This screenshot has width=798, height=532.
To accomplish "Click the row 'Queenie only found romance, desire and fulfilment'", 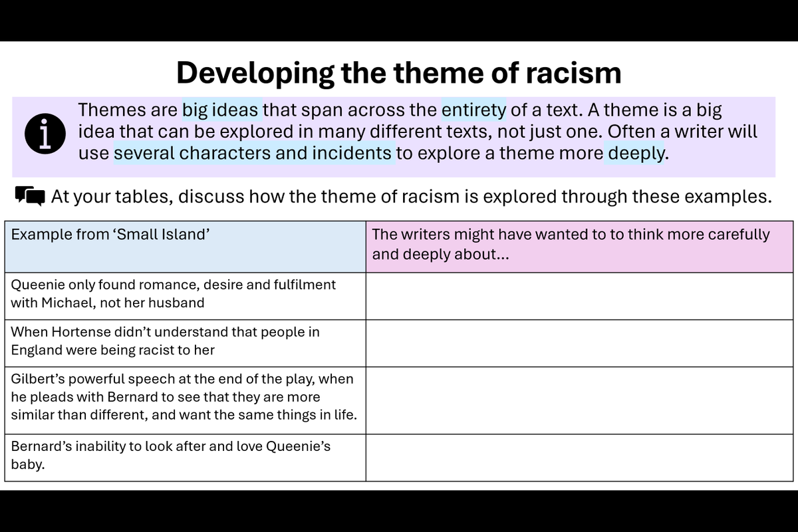I will coord(185,296).
